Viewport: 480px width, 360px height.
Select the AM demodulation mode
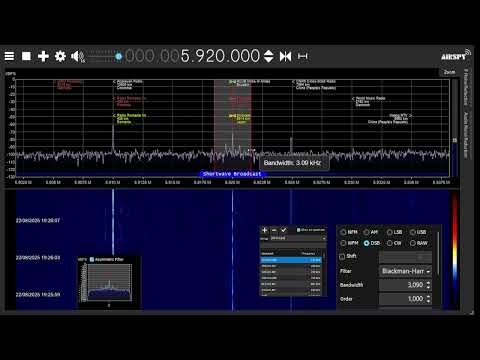[371, 232]
